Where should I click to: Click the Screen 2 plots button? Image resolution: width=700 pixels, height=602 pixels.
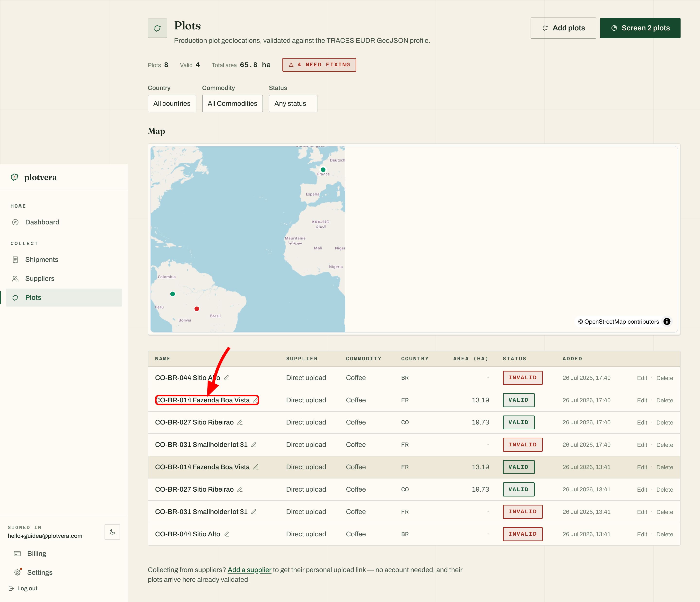coord(640,28)
